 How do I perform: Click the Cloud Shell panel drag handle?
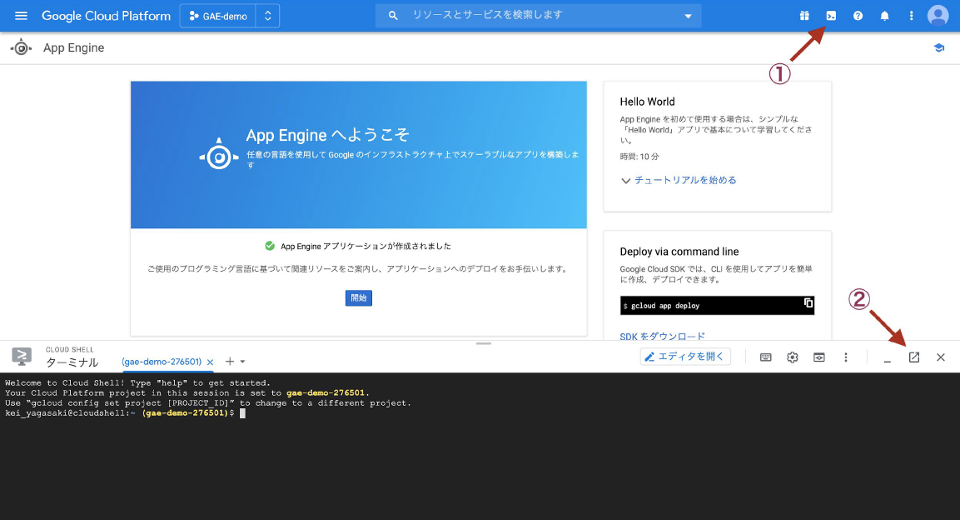coord(483,344)
